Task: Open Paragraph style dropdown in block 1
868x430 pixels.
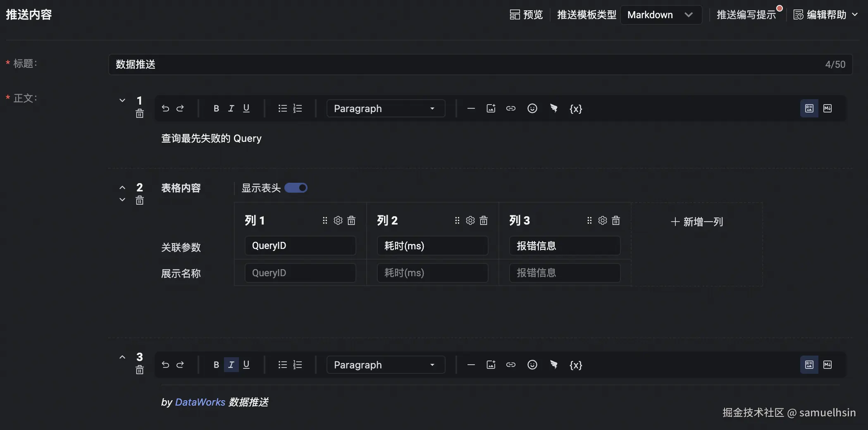Action: [386, 108]
